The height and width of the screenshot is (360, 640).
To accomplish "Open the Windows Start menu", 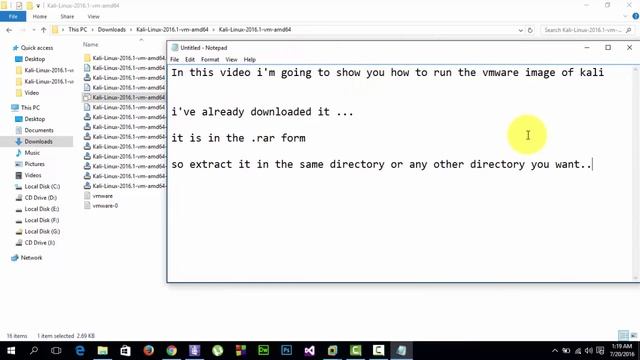I will pyautogui.click(x=11, y=351).
